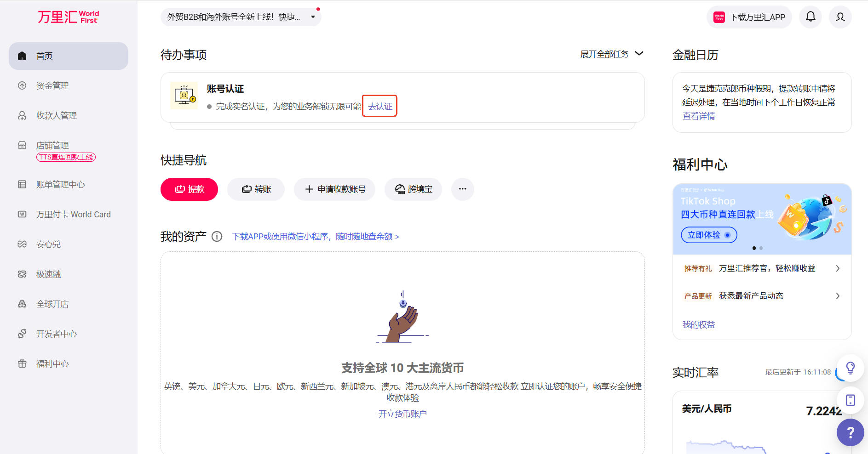This screenshot has height=454, width=868.
Task: Click the 店铺管理 store icon
Action: [22, 145]
